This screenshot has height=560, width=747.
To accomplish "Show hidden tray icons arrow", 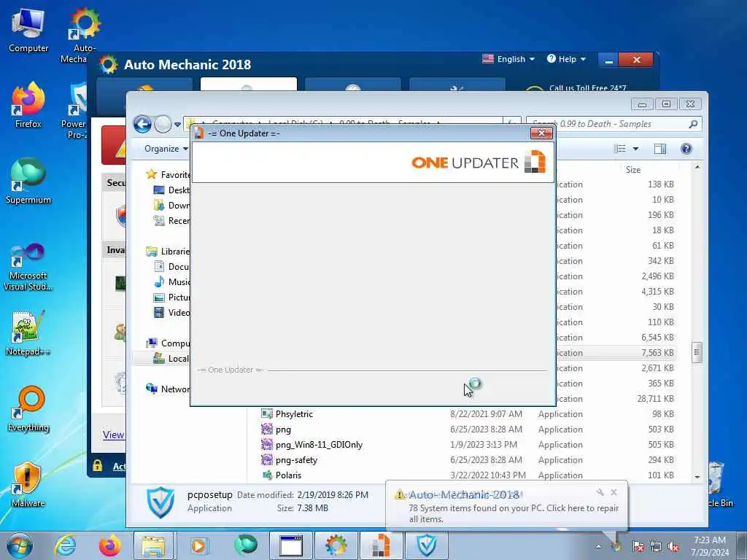I will [598, 546].
